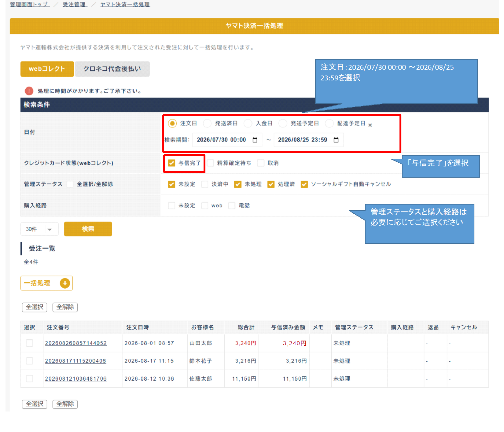Select the 配達予定日 radio button
This screenshot has height=432, width=504.
point(329,123)
